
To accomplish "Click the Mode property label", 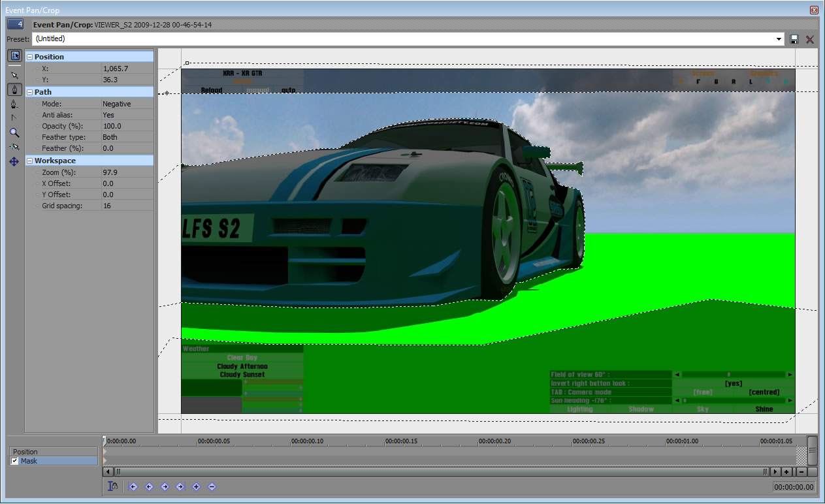I will tap(51, 104).
